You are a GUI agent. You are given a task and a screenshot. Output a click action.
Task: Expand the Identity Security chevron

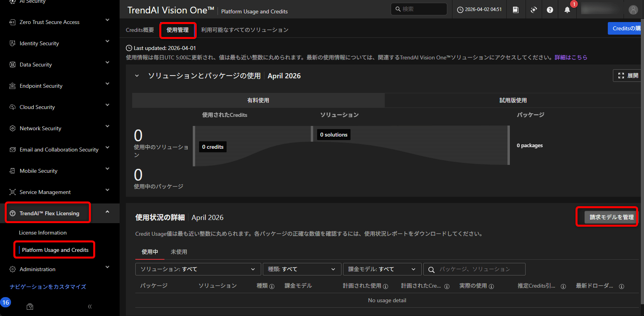tap(107, 41)
